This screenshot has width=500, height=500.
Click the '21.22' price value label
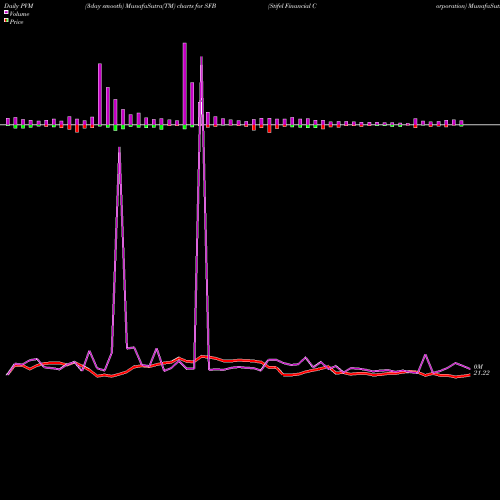coord(482,373)
